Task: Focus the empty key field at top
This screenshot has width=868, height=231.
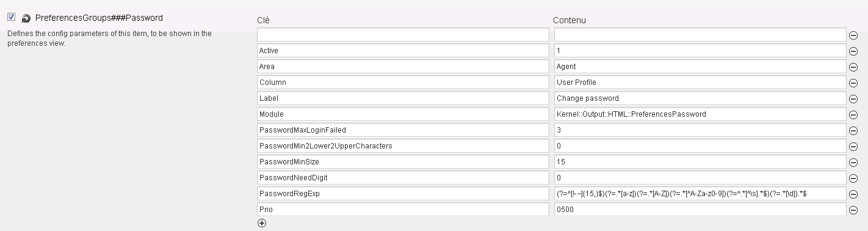Action: [x=403, y=35]
